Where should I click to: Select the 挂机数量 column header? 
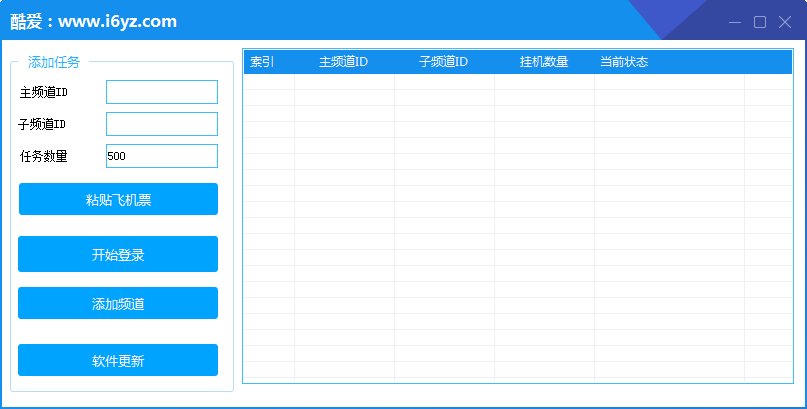click(x=543, y=62)
